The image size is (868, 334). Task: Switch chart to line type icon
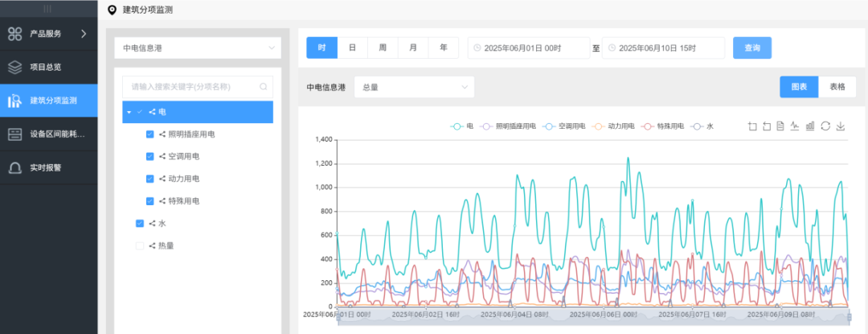point(795,126)
